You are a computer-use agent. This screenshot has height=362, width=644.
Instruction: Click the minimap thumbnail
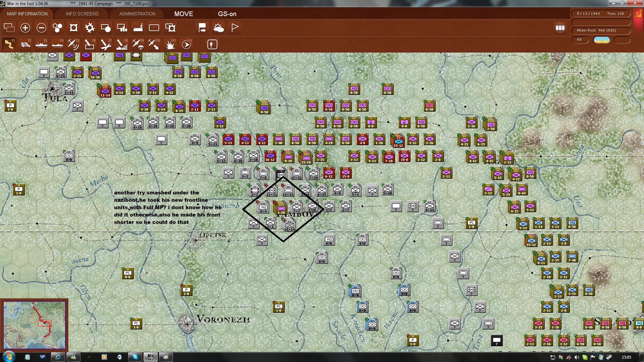[34, 324]
